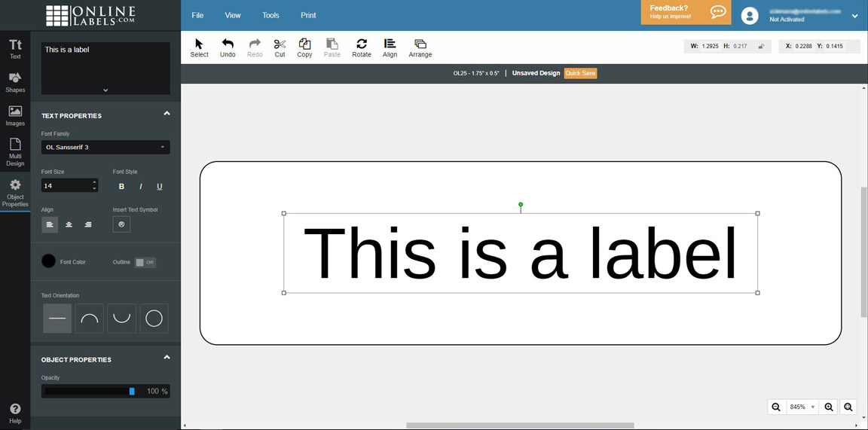Open the File menu
Screen dimensions: 868x430
197,16
